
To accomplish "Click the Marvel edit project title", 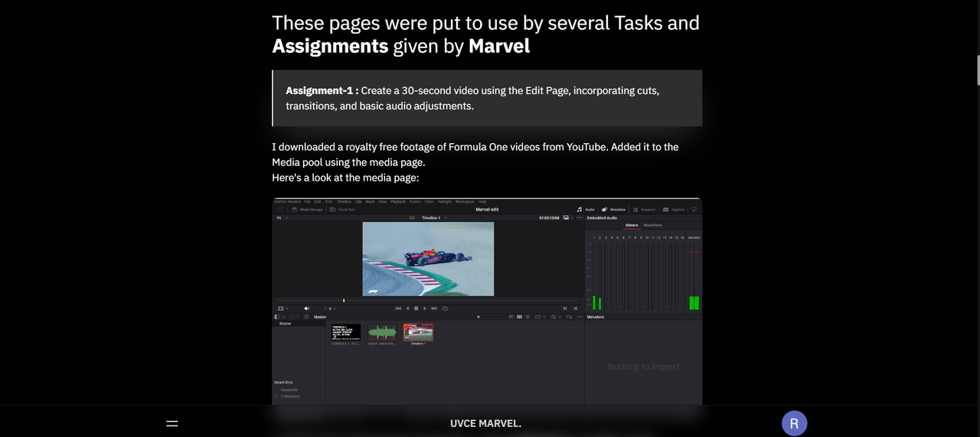I will coord(487,209).
